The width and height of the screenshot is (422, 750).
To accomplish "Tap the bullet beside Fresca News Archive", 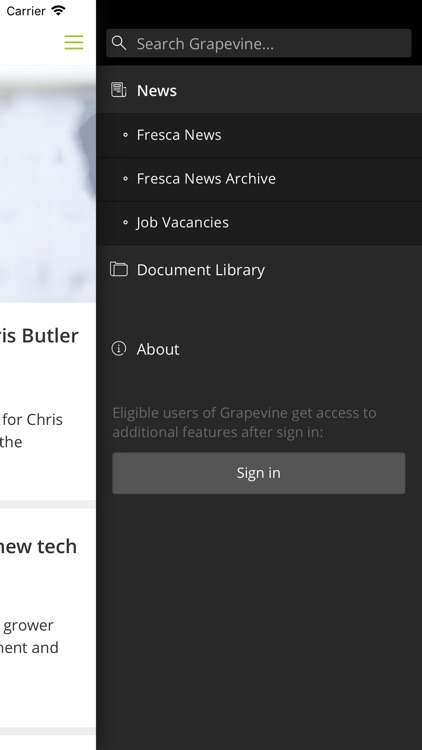I will click(x=125, y=179).
